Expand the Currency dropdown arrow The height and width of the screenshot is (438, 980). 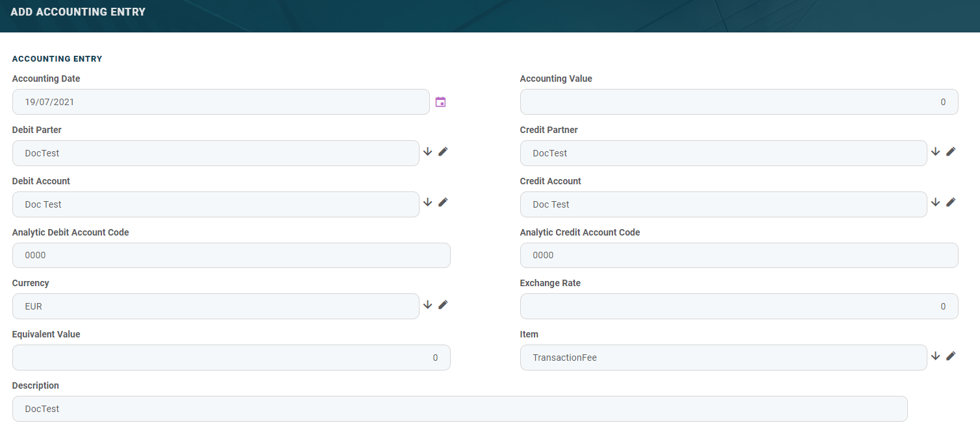427,304
